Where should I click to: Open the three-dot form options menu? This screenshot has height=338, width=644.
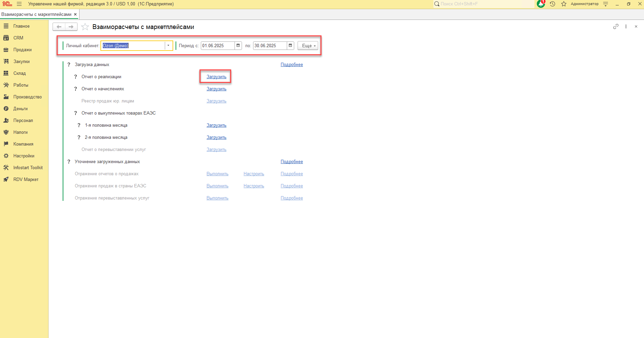pyautogui.click(x=626, y=26)
